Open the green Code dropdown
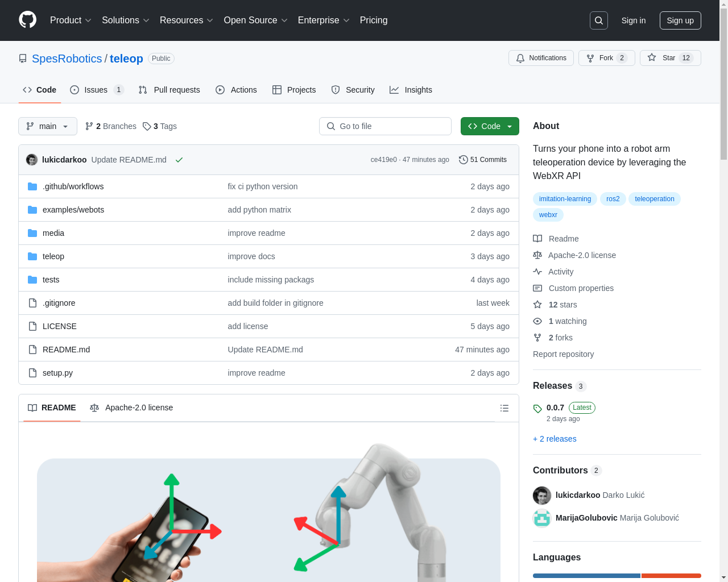The width and height of the screenshot is (728, 582). [x=490, y=126]
